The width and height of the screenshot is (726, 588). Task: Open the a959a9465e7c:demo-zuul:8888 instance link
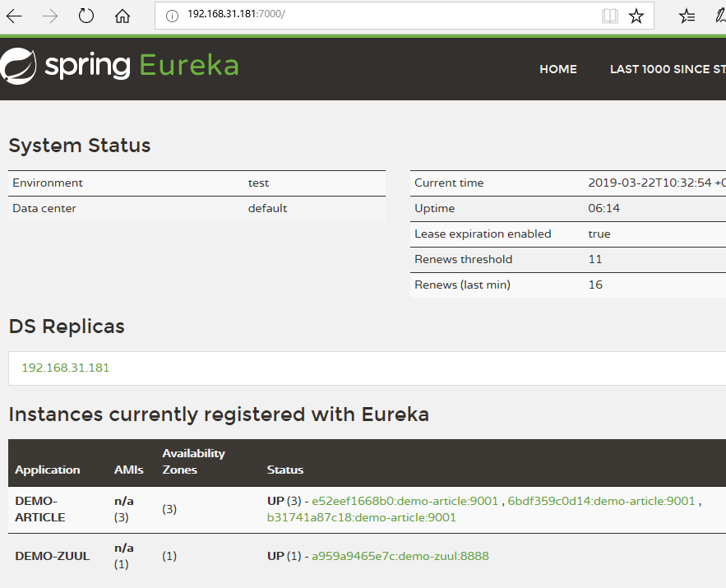click(x=400, y=556)
